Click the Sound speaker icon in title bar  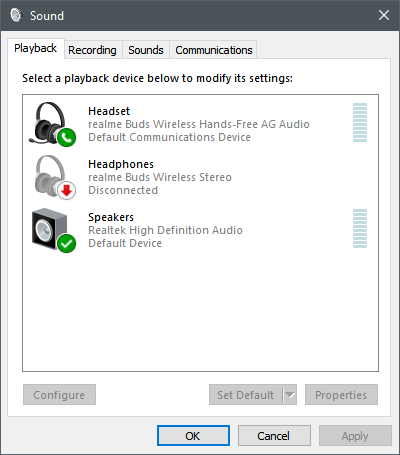16,15
